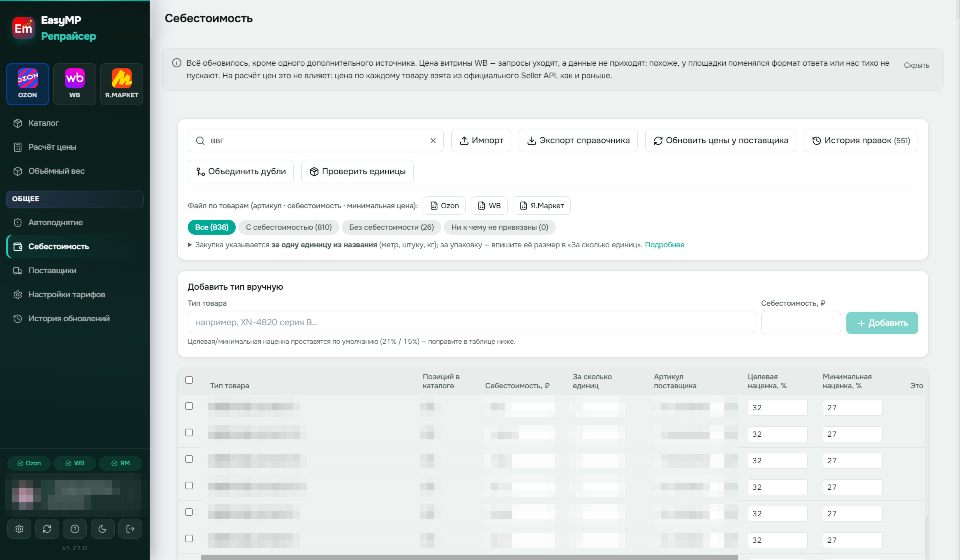
Task: Click Обновить цены у поставщика button
Action: point(720,141)
